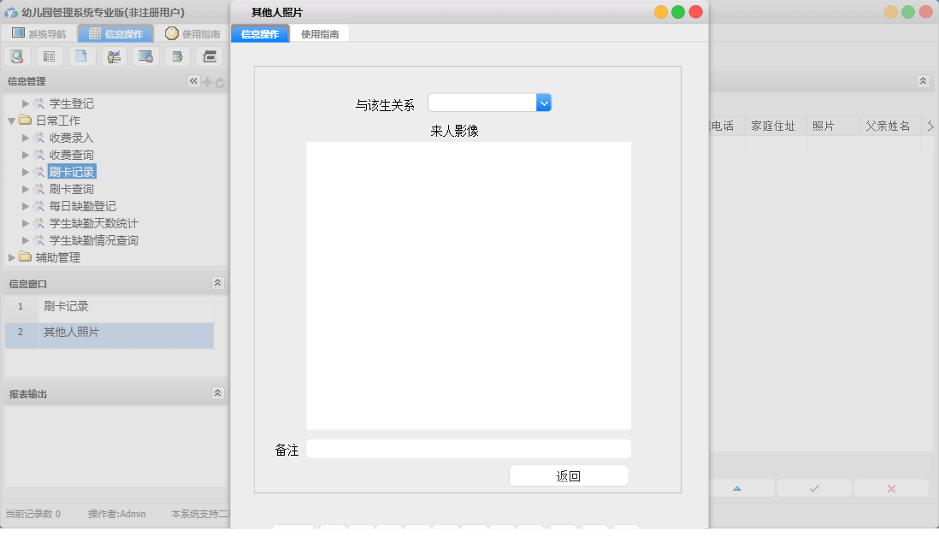Screen dimensions: 939x560
Task: Click the document report toolbar icon
Action: [x=81, y=56]
